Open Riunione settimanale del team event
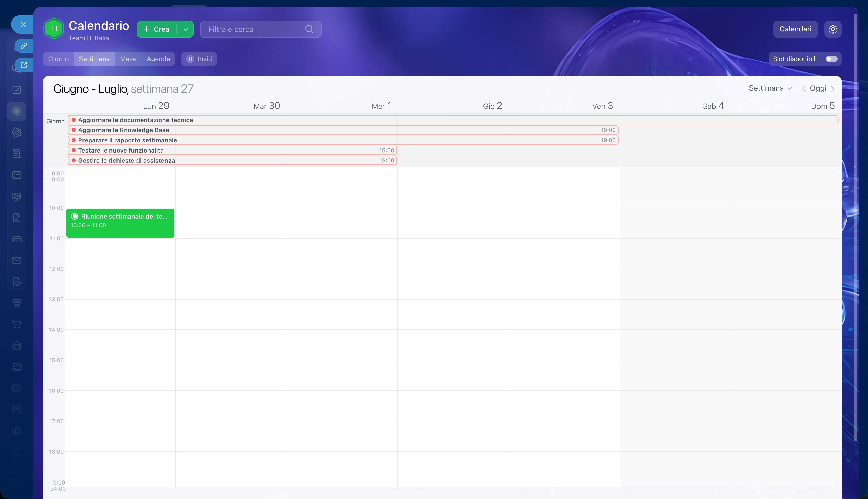This screenshot has height=499, width=868. (x=120, y=223)
